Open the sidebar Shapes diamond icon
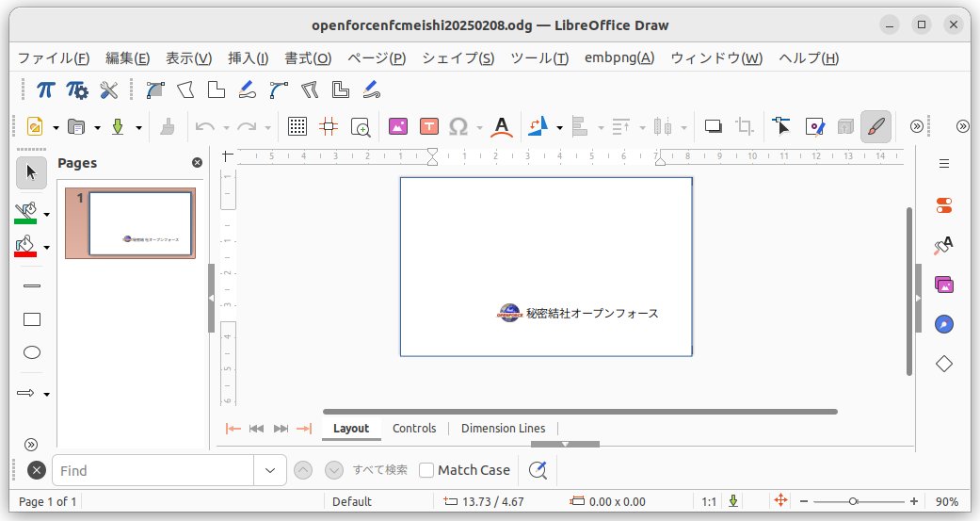Viewport: 980px width, 521px height. 943,364
